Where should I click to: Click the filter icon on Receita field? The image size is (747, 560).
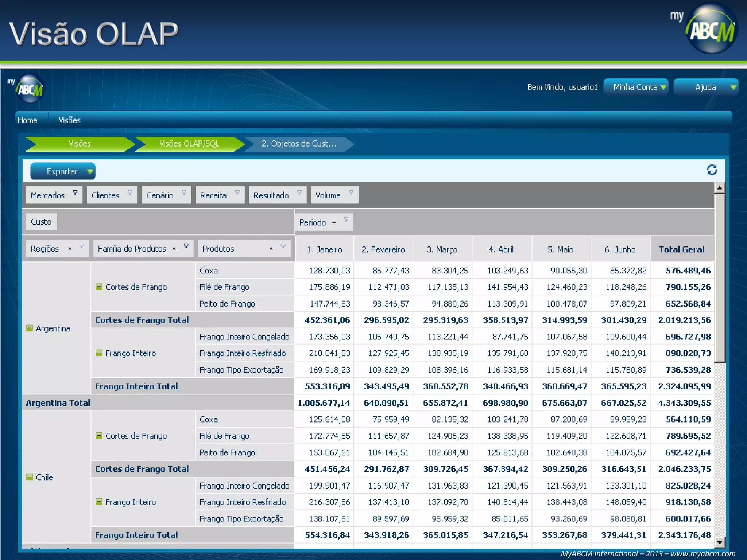click(237, 192)
